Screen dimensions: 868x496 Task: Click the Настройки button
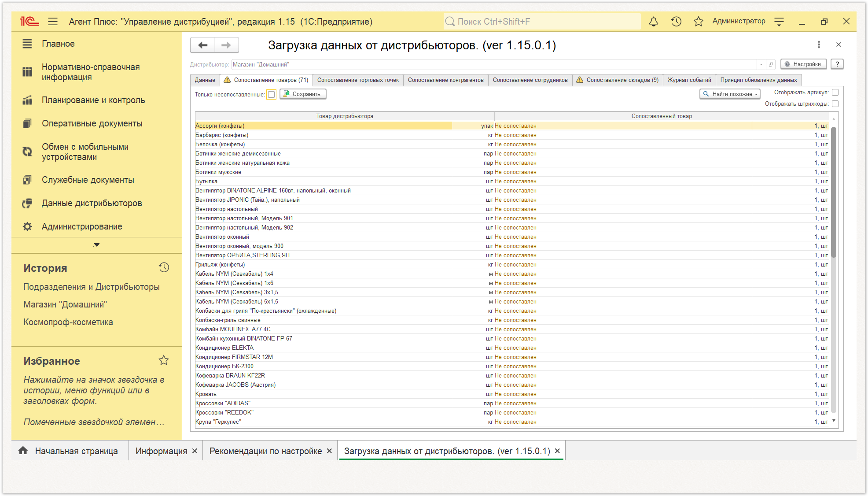pos(803,64)
